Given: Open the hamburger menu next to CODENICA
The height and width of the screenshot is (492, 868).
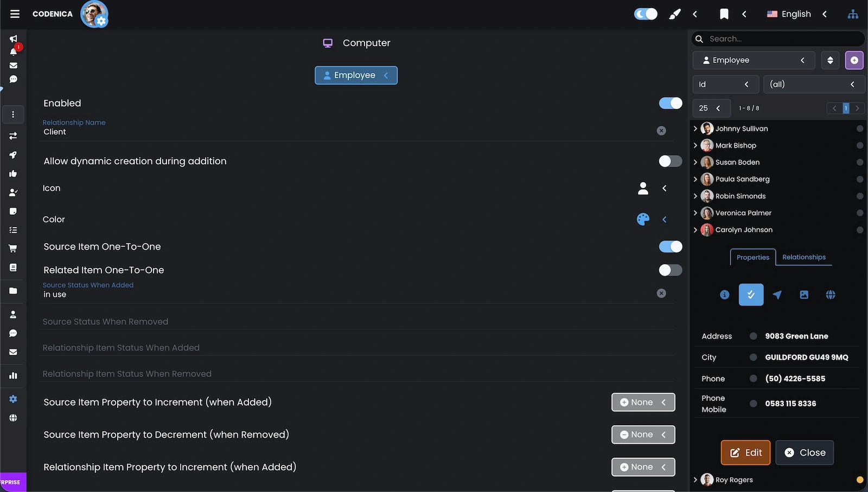Looking at the screenshot, I should [x=14, y=14].
